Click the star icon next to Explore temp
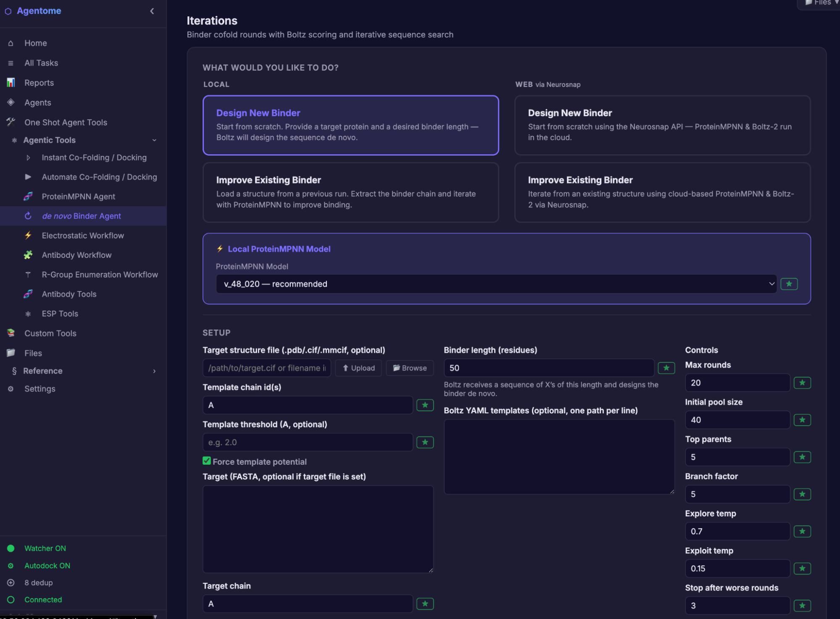 (802, 531)
